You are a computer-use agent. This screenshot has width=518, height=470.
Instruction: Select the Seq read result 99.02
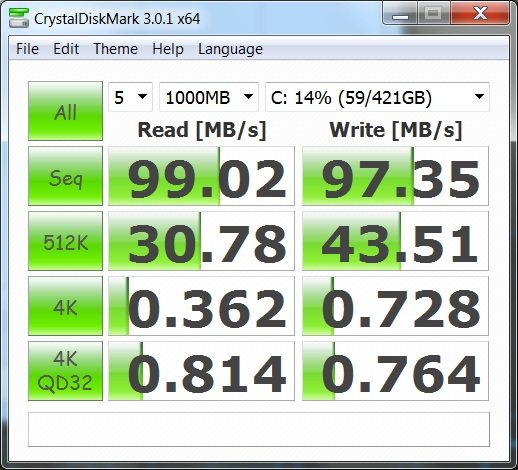(x=201, y=176)
